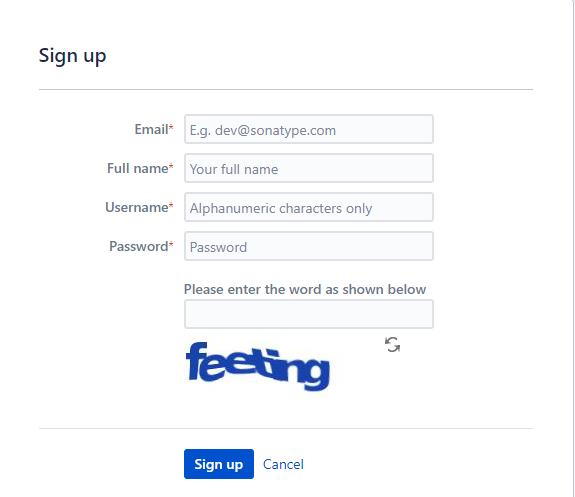The width and height of the screenshot is (575, 497).
Task: Click the red asterisk beside Password
Action: (171, 243)
